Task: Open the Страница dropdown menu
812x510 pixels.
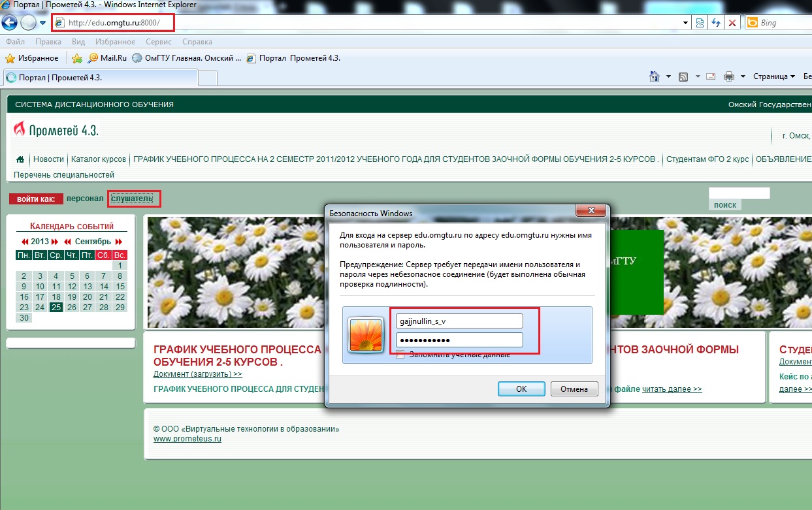Action: tap(773, 77)
